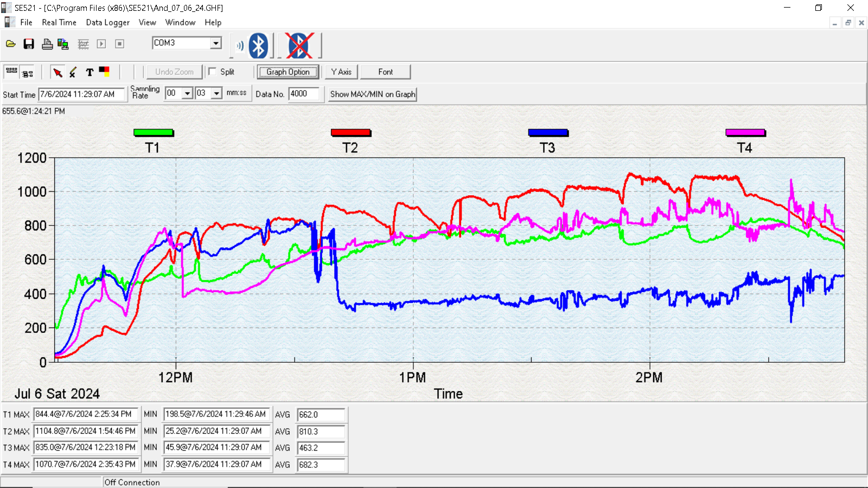Screen dimensions: 868x488
Task: Select the red arrow pointer tool
Action: [58, 72]
